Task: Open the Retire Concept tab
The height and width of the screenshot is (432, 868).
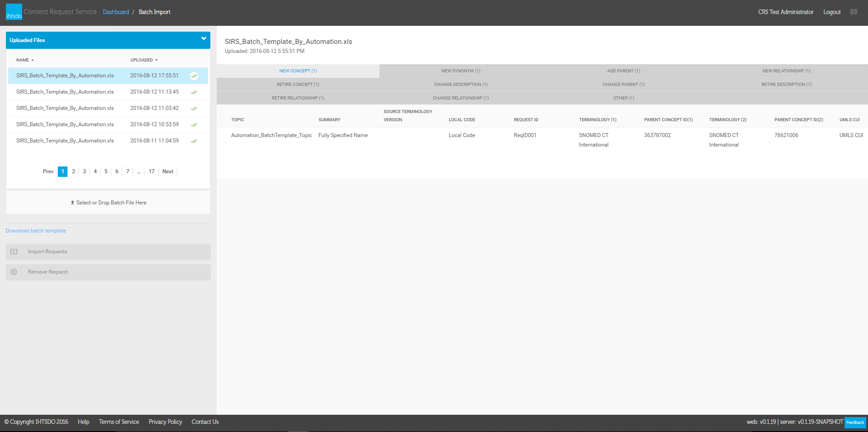Action: 298,85
